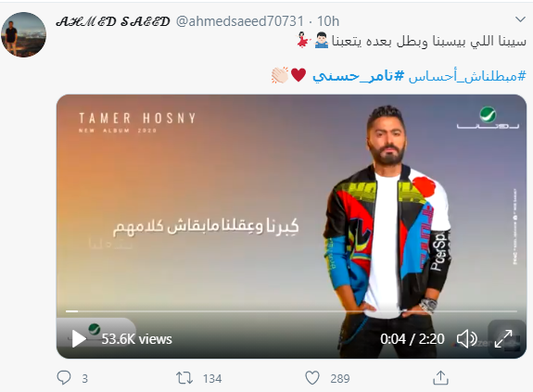Click the retweet count 134
This screenshot has height=392, width=533.
pyautogui.click(x=212, y=378)
